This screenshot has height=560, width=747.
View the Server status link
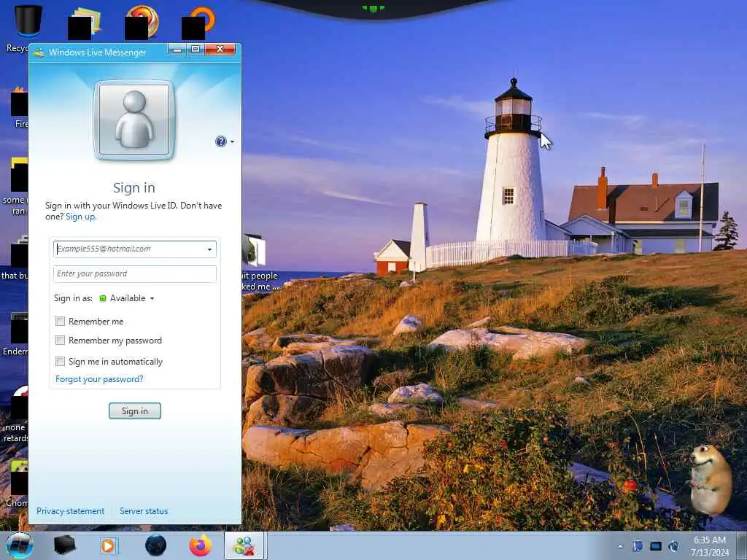coord(144,511)
